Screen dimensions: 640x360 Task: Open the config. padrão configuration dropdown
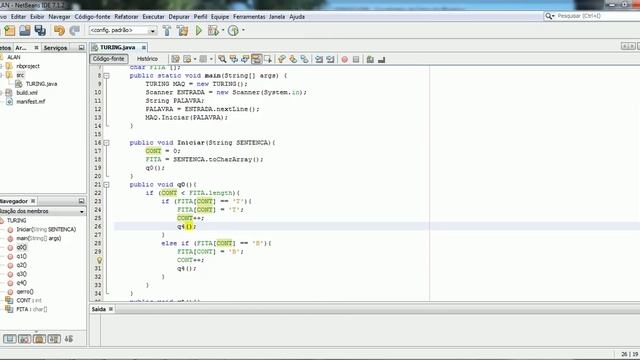click(x=152, y=31)
